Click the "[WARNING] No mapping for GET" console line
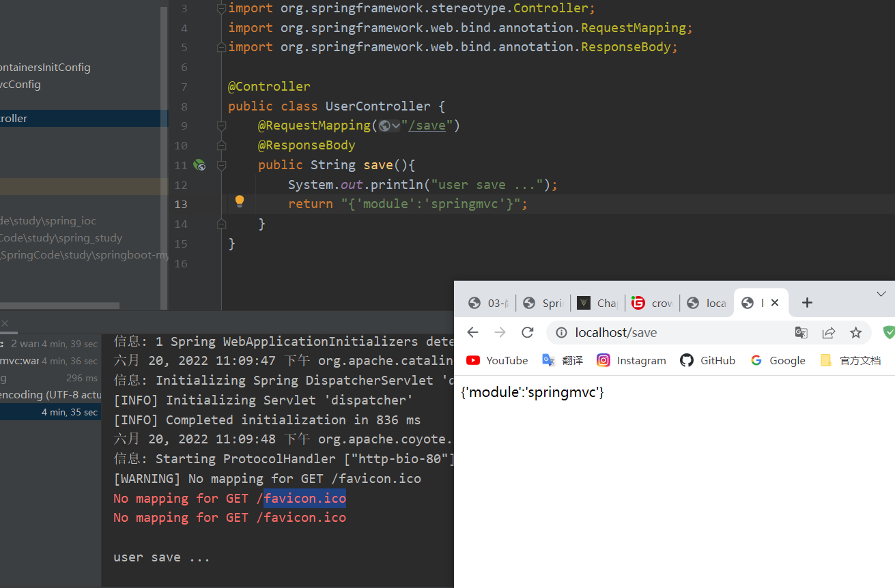 point(267,478)
